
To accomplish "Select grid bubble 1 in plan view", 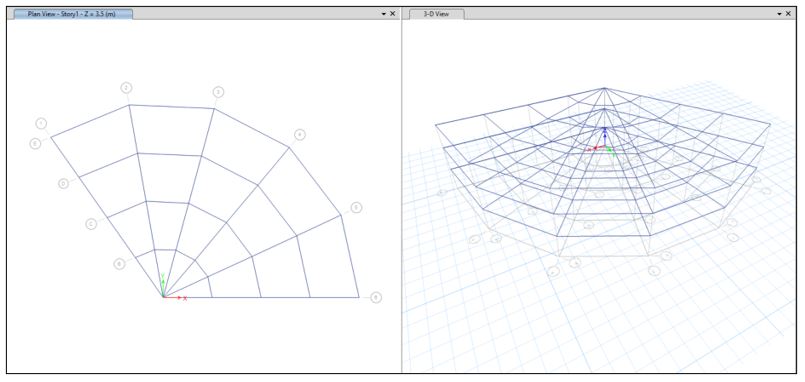I will click(x=41, y=123).
